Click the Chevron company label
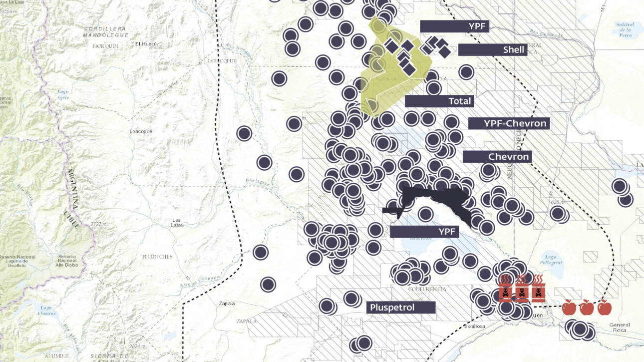This screenshot has height=362, width=644. point(497,156)
